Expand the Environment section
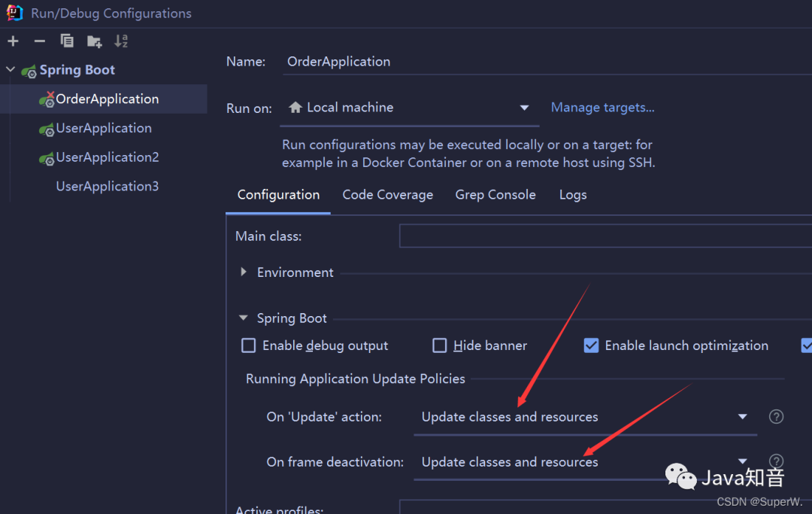 244,272
